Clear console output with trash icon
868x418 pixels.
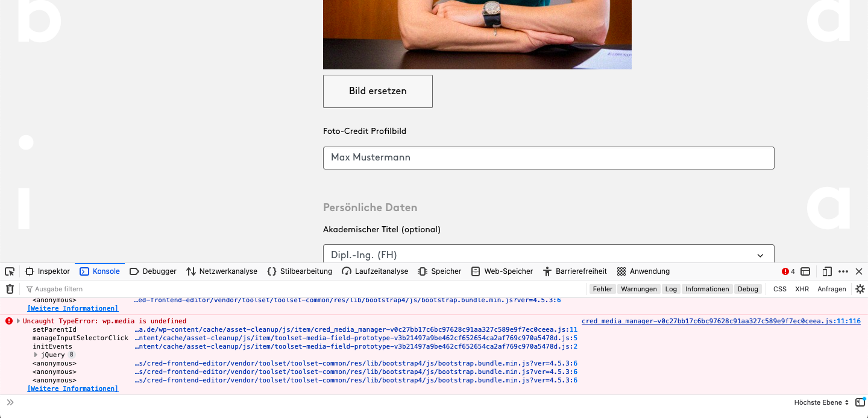coord(10,289)
